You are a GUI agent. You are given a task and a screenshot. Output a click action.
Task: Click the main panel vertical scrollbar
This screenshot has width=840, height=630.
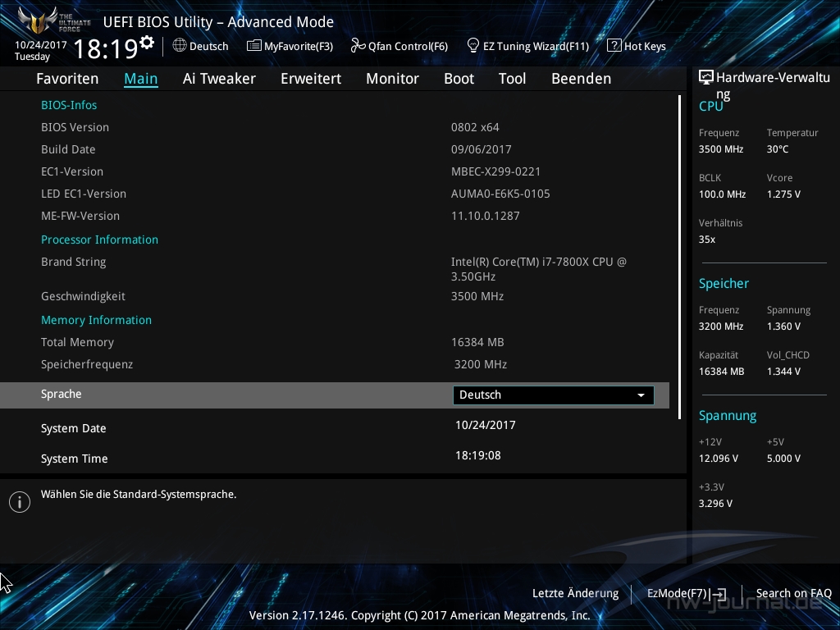coord(679,257)
